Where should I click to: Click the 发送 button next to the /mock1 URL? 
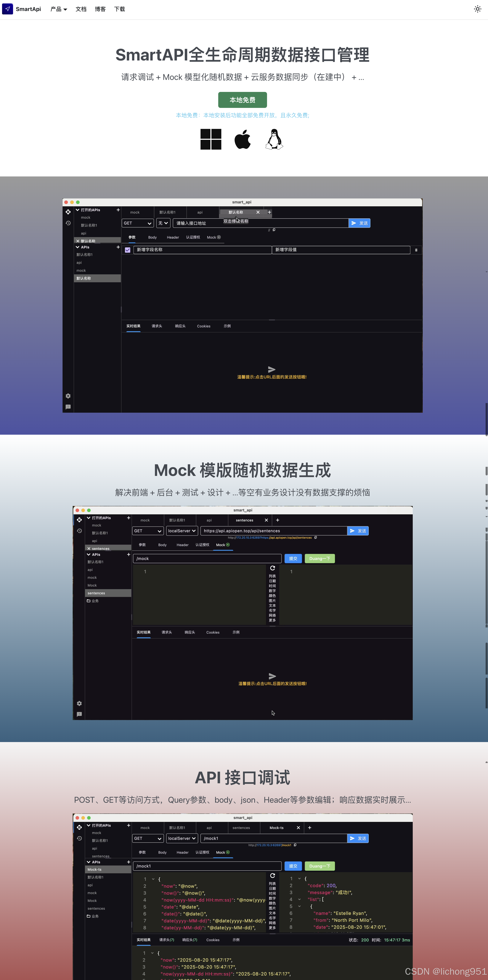[x=358, y=838]
